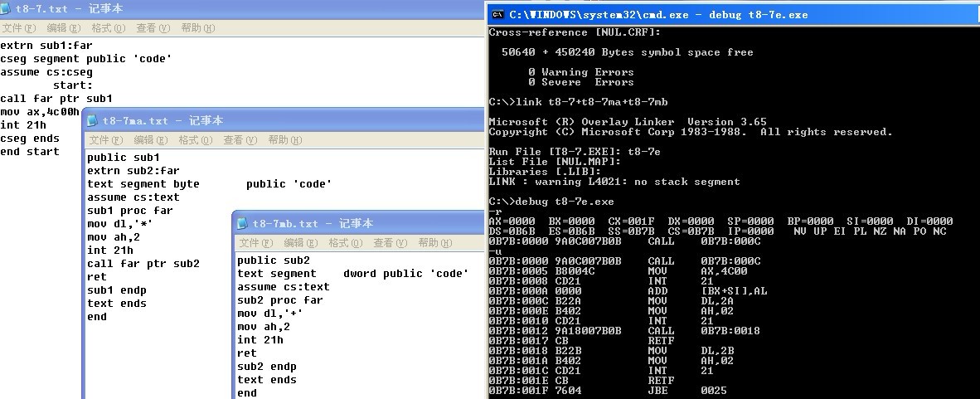Click 'link t8-7+t8-7ma+t8-7mb' command line
980x399 pixels.
coord(578,102)
